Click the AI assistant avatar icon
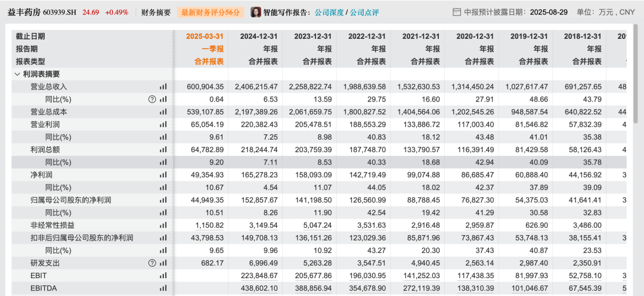Image resolution: width=644 pixels, height=296 pixels. point(256,12)
